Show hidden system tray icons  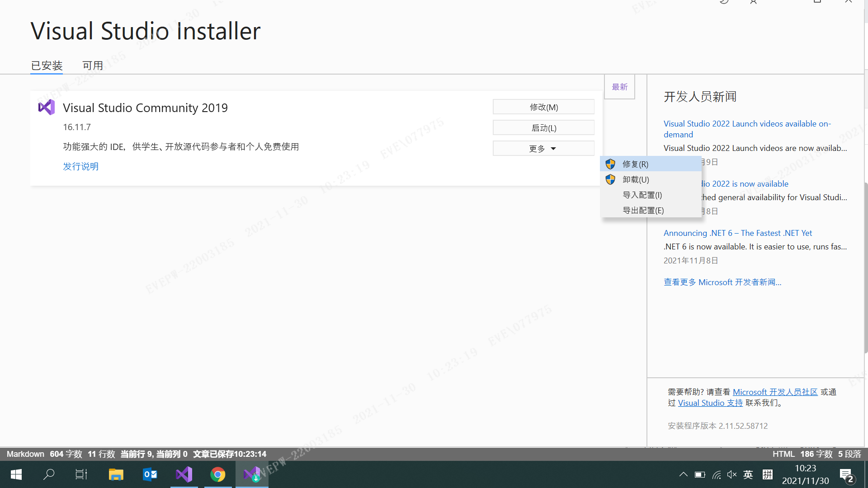[683, 474]
